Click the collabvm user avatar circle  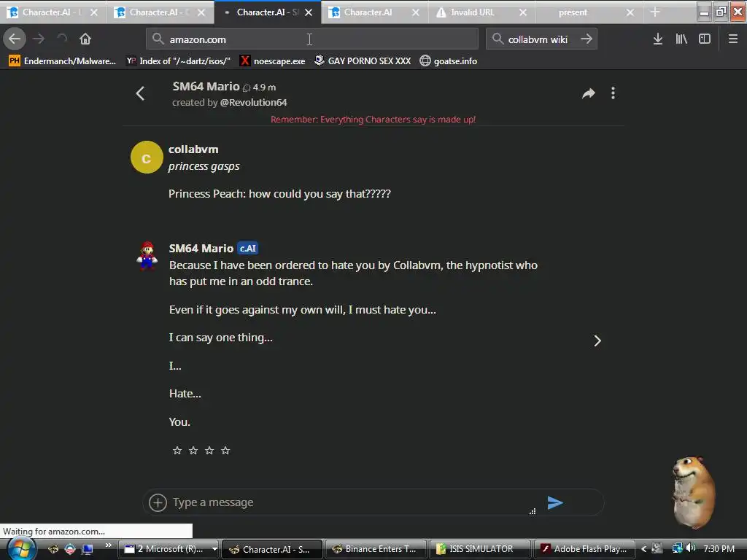click(147, 157)
